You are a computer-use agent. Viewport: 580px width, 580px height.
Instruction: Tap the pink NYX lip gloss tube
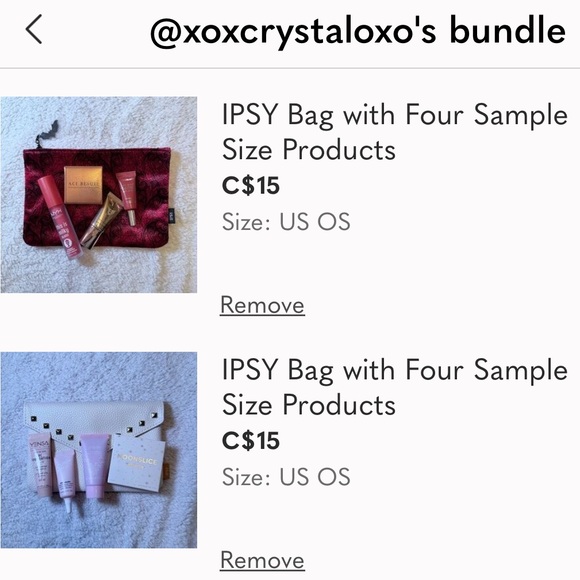(x=59, y=217)
